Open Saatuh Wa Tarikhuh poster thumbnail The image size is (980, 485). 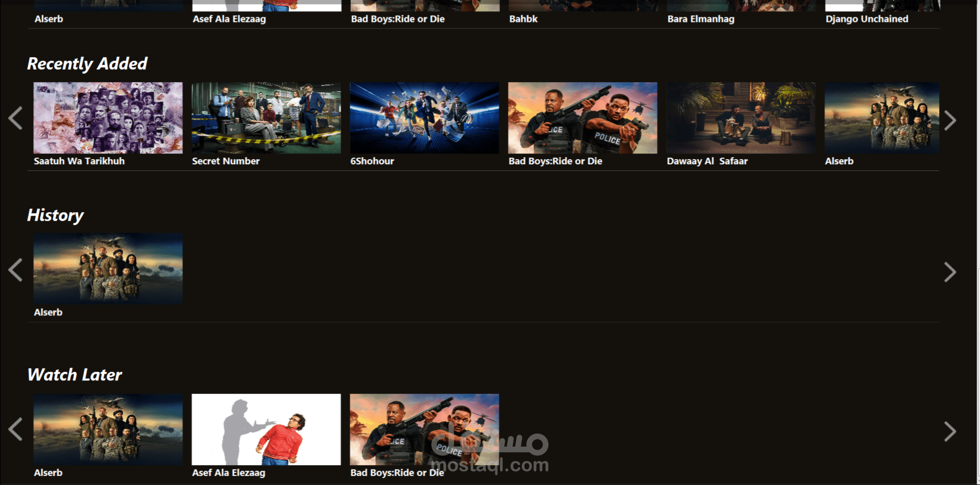coord(108,118)
